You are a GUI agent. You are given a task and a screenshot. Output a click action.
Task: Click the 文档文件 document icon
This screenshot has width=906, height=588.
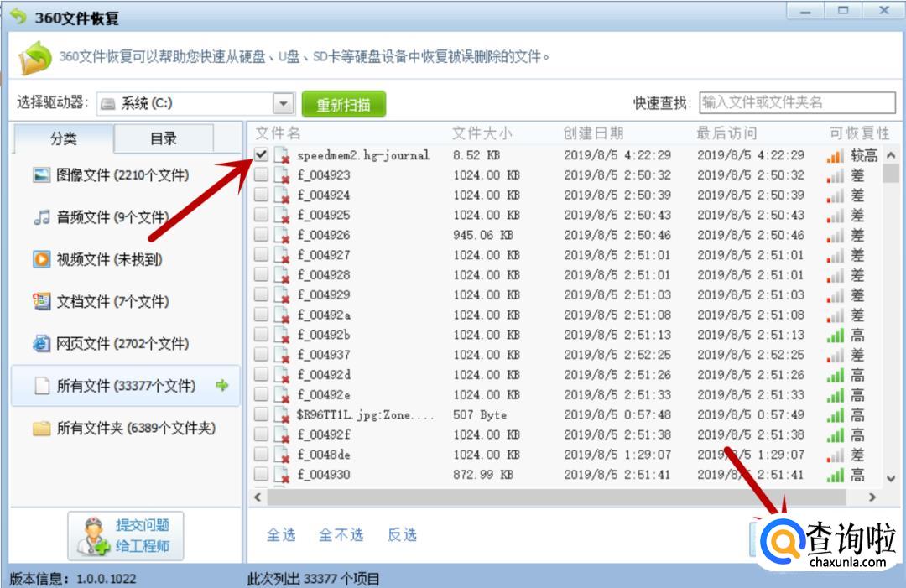point(42,301)
